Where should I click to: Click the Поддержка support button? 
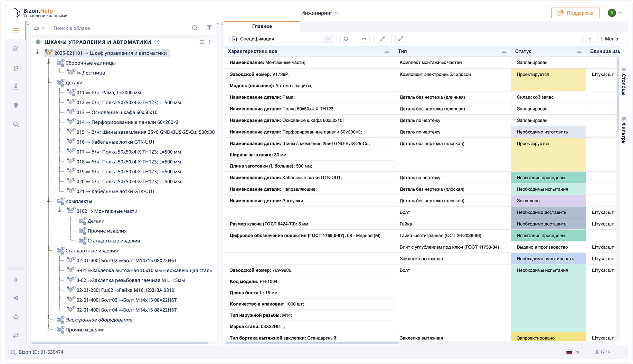575,13
